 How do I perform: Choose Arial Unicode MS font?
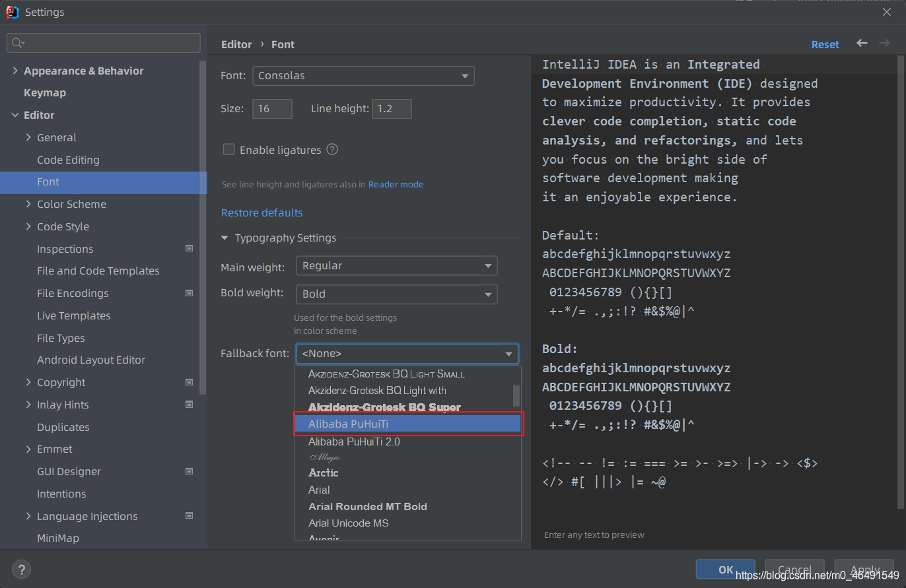(x=408, y=523)
